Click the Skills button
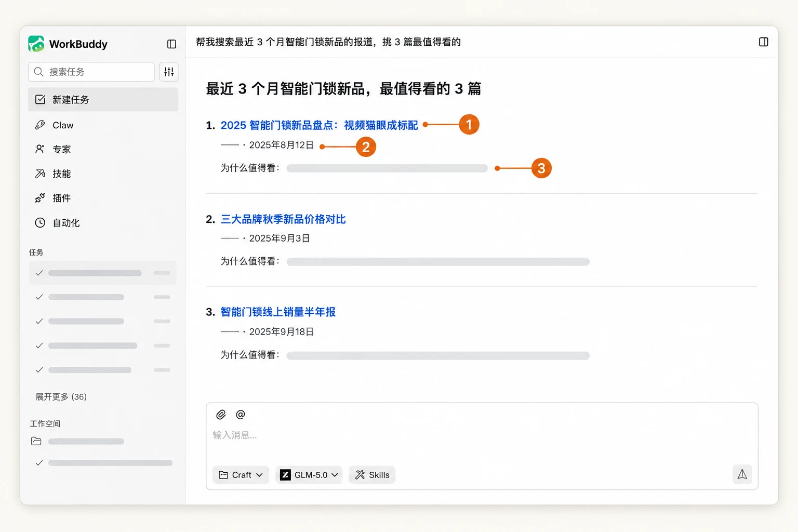 (372, 475)
